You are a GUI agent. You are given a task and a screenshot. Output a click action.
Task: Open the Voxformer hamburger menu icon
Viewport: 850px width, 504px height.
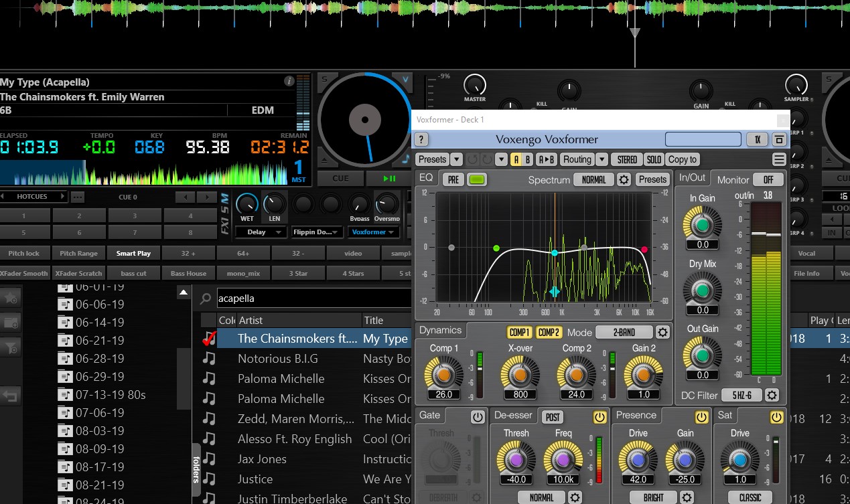(778, 159)
